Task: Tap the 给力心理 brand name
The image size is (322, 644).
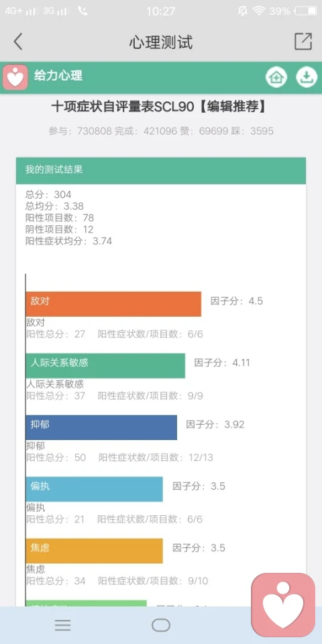Action: pyautogui.click(x=58, y=76)
